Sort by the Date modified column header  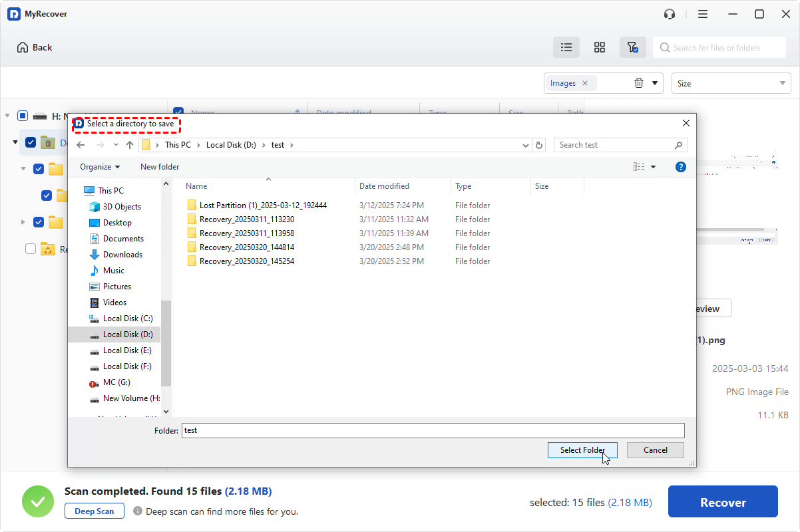point(403,186)
